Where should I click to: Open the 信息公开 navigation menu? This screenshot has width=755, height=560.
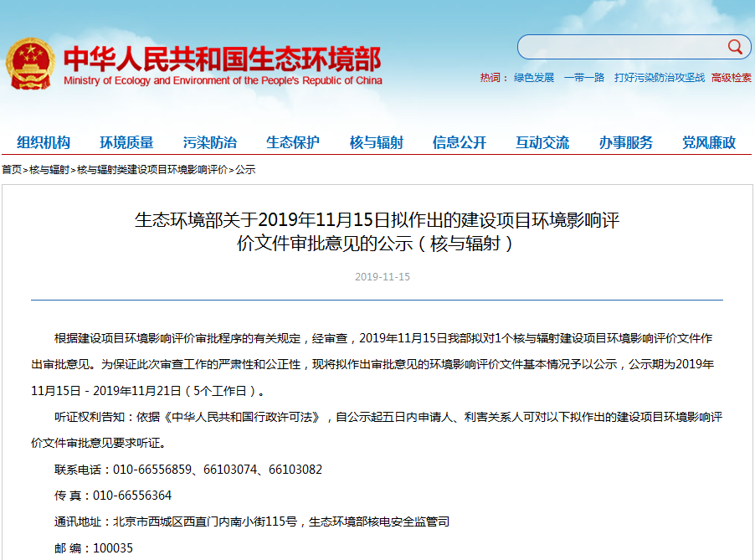coord(460,142)
